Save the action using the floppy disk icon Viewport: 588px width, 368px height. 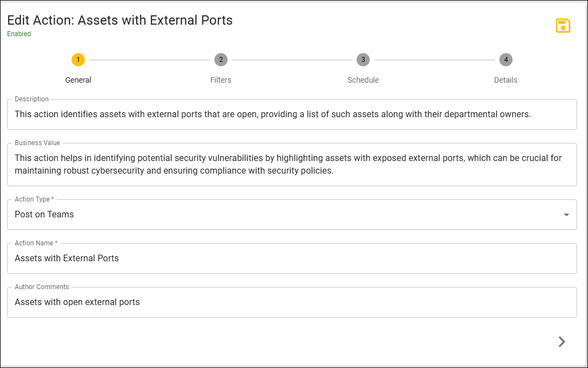click(562, 26)
